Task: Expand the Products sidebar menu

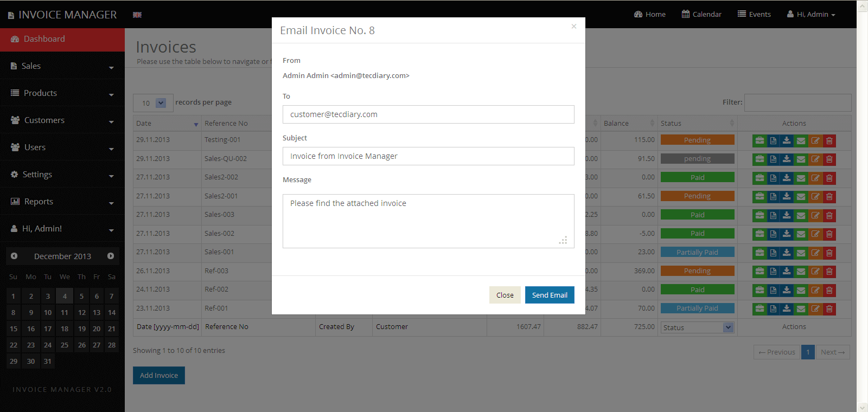Action: (62, 93)
